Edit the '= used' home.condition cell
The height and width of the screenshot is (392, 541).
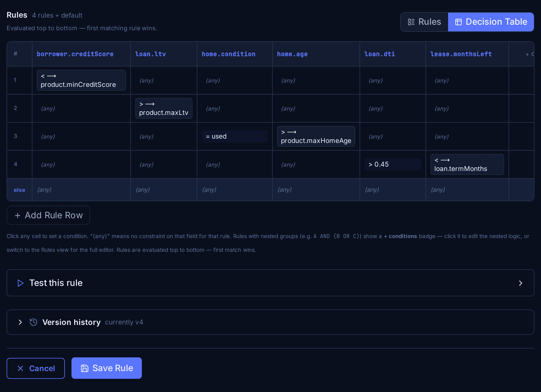pyautogui.click(x=235, y=136)
